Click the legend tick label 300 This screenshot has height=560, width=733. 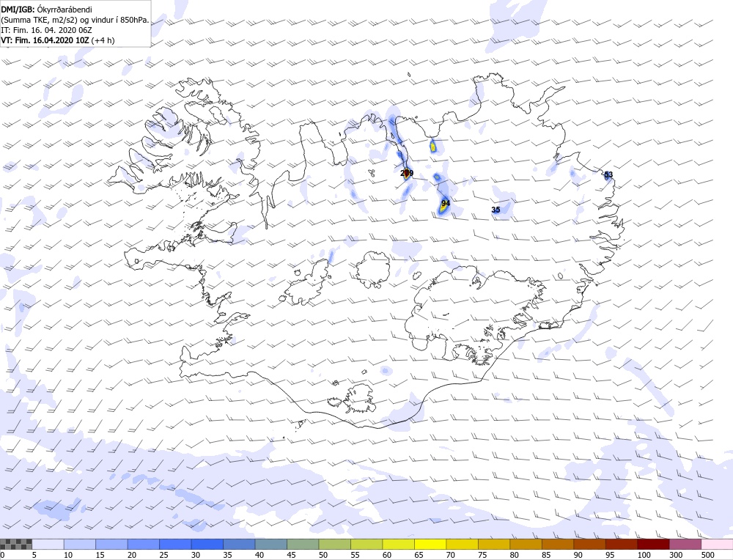click(x=676, y=555)
